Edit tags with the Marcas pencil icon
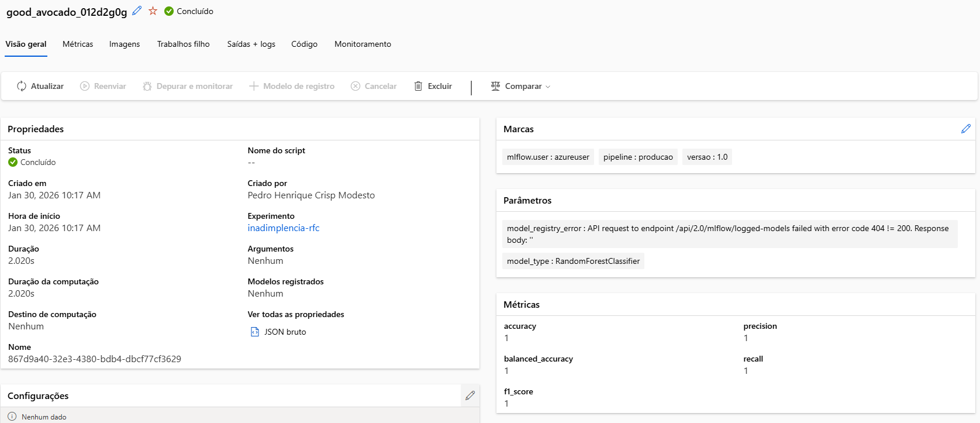980x423 pixels. (x=965, y=129)
